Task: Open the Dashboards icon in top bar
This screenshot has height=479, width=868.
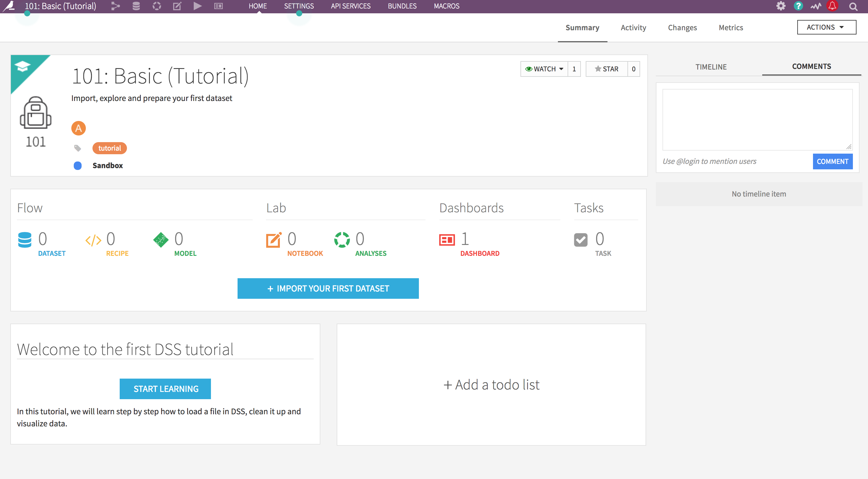Action: point(218,6)
